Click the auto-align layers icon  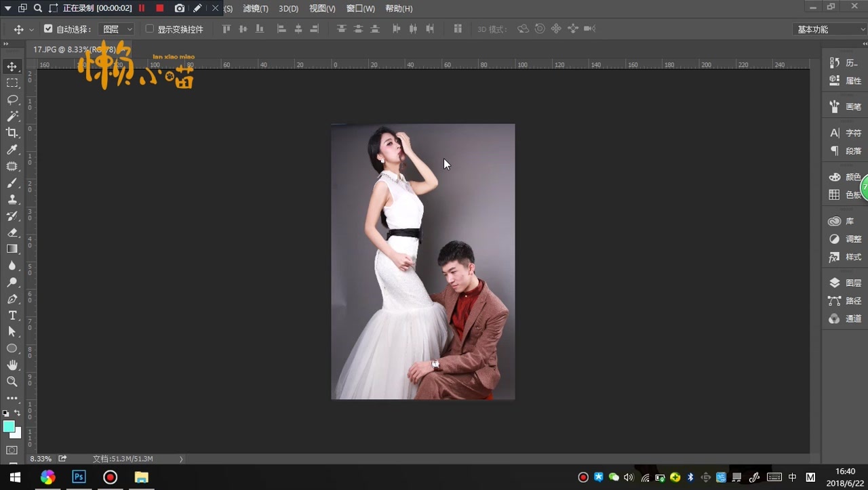(458, 29)
